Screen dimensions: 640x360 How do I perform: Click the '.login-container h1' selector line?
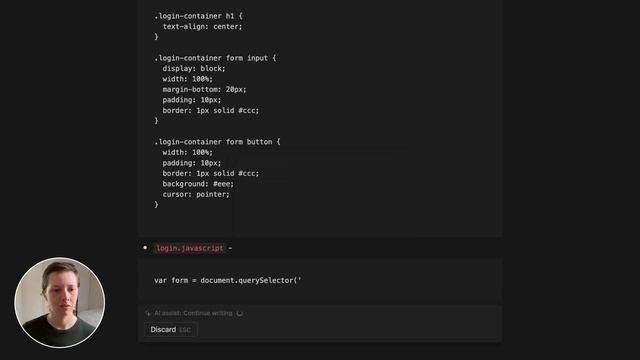pyautogui.click(x=198, y=16)
